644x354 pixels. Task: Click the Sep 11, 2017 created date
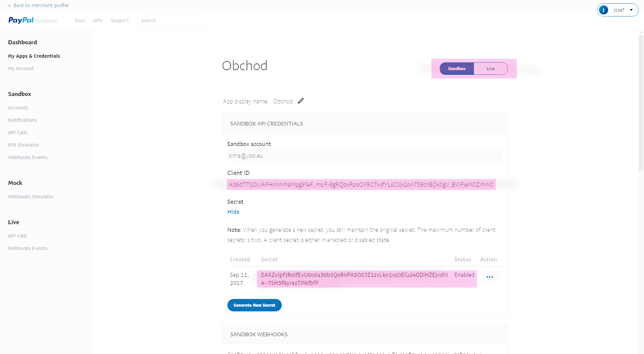click(x=239, y=279)
